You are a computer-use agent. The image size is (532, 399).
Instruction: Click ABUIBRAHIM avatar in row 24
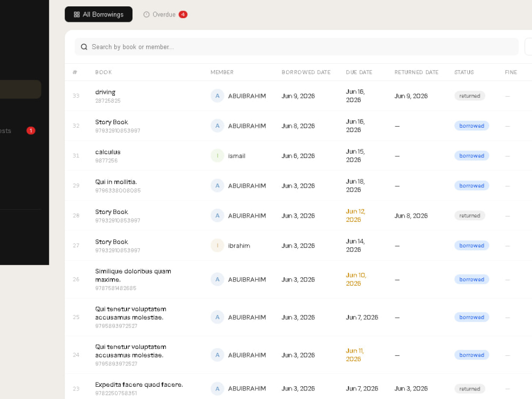pyautogui.click(x=217, y=355)
